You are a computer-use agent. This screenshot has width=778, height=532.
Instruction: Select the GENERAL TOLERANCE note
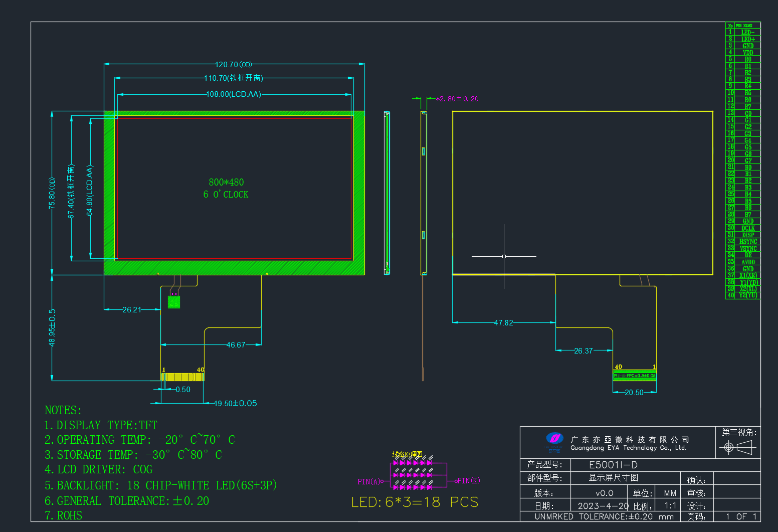[127, 501]
